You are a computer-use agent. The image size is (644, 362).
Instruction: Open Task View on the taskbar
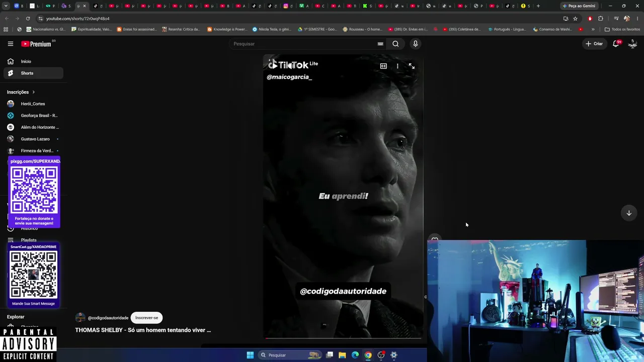[330, 355]
